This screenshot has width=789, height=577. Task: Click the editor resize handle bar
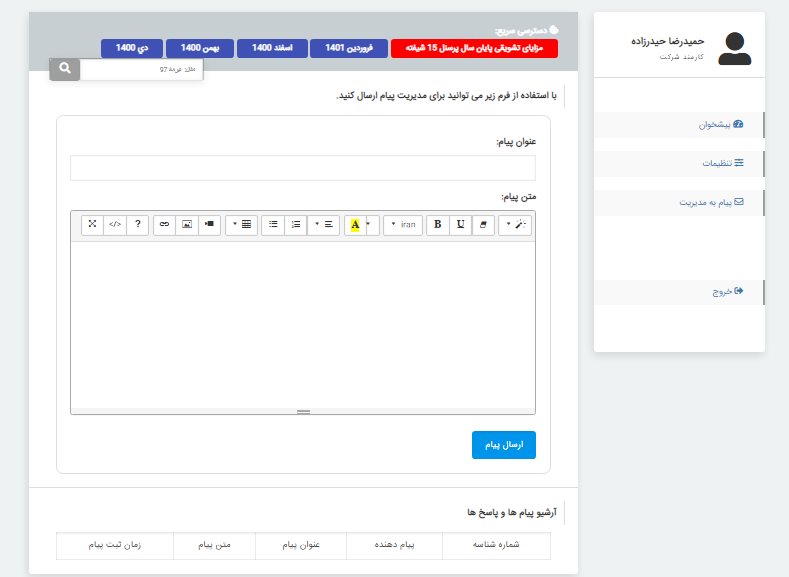coord(303,411)
